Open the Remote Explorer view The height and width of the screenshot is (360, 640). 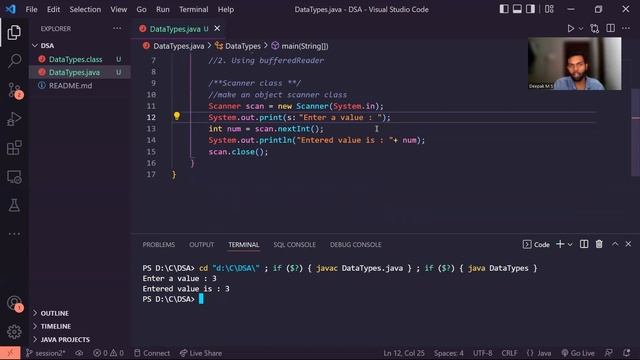pyautogui.click(x=14, y=177)
